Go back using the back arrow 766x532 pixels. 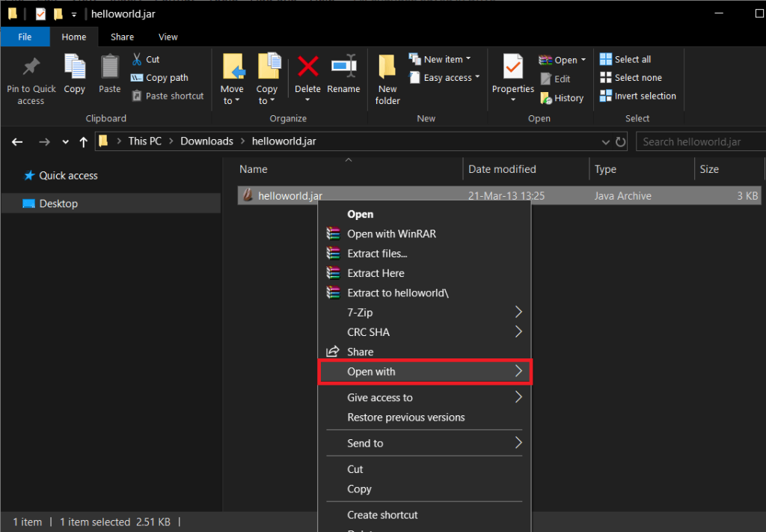[x=18, y=141]
